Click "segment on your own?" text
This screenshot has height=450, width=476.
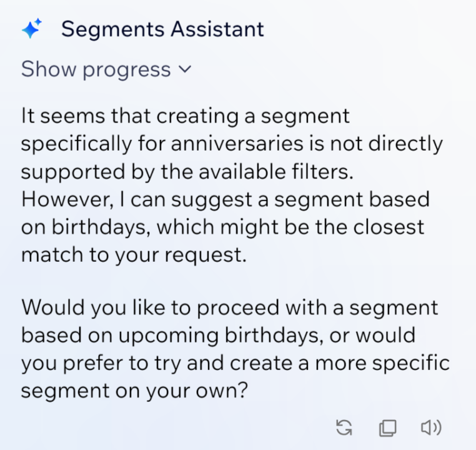pos(135,391)
